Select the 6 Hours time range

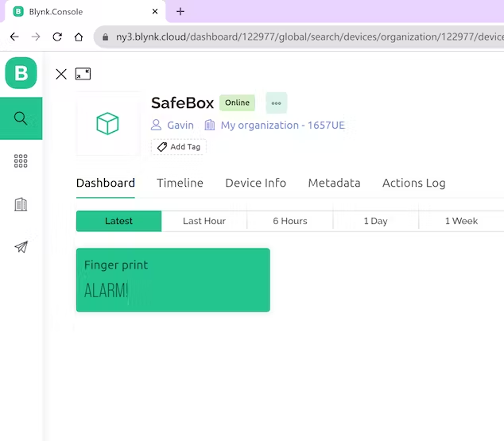[290, 221]
